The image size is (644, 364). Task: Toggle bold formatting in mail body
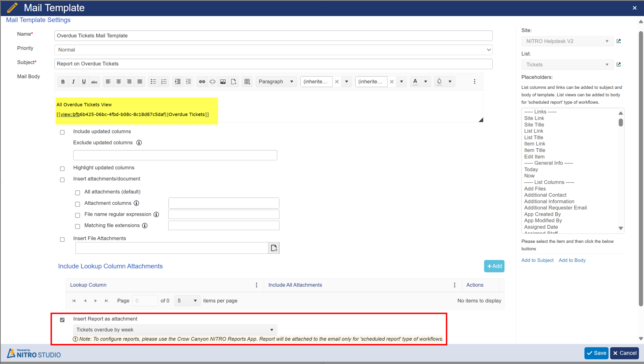coord(63,82)
